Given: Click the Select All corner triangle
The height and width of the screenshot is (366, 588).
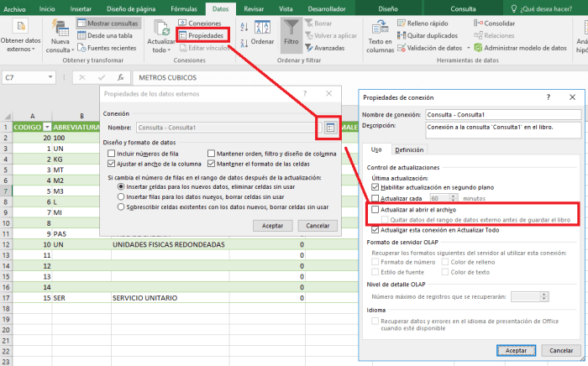Looking at the screenshot, I should tap(7, 116).
